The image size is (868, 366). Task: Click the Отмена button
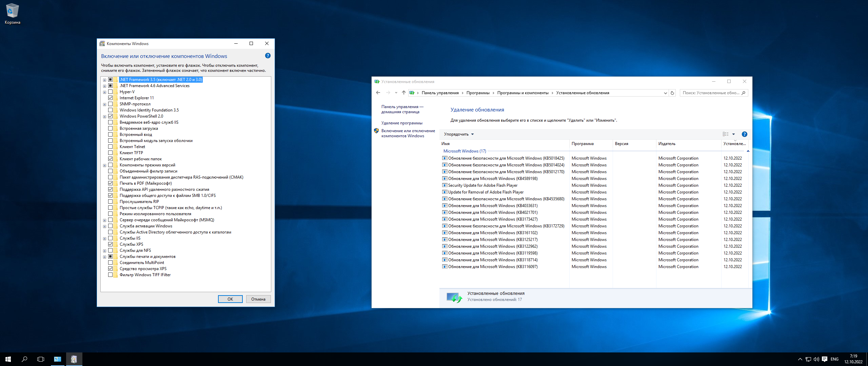(258, 299)
